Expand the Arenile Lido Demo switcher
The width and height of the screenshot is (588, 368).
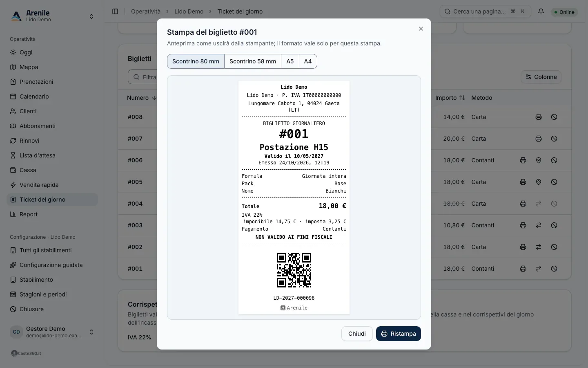[x=52, y=16]
